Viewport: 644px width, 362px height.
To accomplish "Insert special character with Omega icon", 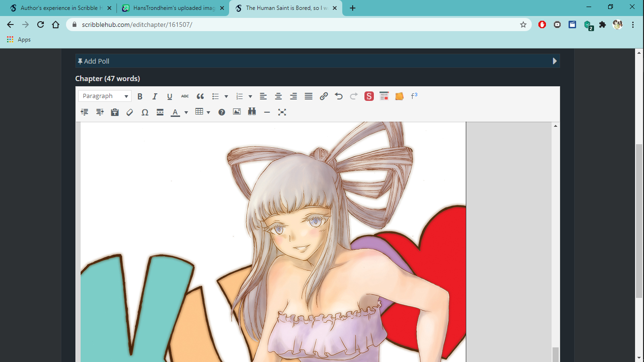I will pyautogui.click(x=145, y=112).
